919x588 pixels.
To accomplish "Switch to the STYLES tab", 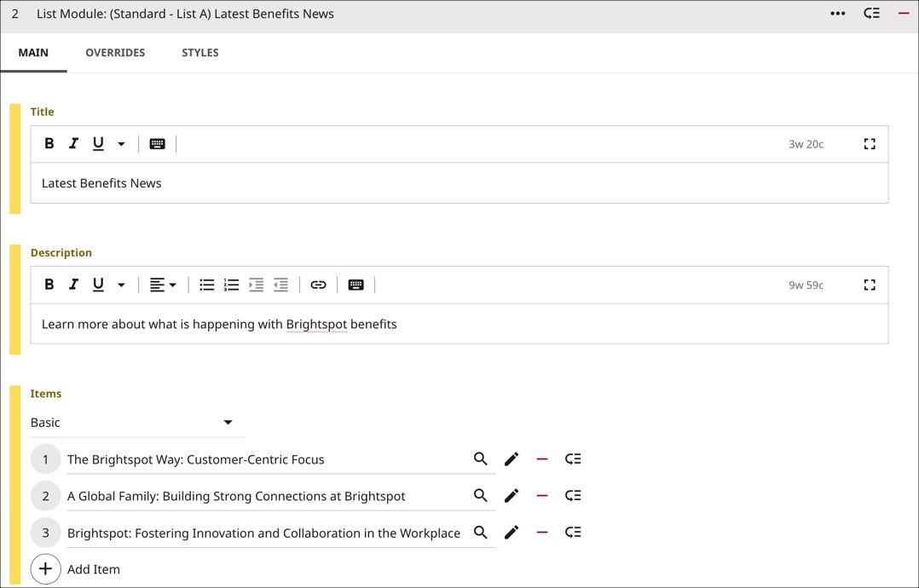I will click(199, 53).
